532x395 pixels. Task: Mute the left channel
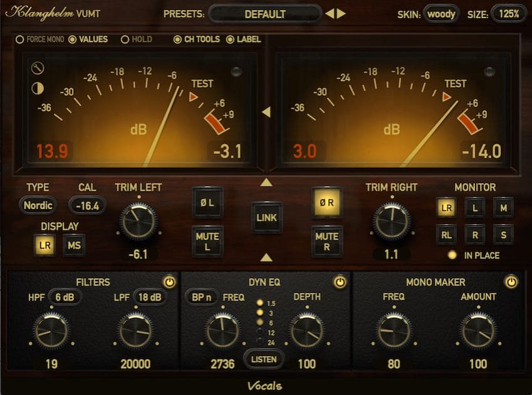click(x=207, y=242)
